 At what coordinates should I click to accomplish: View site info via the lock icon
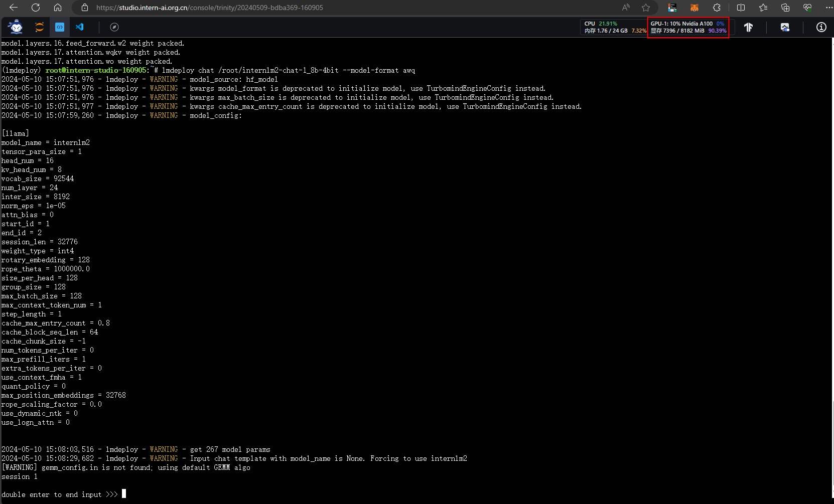(85, 8)
